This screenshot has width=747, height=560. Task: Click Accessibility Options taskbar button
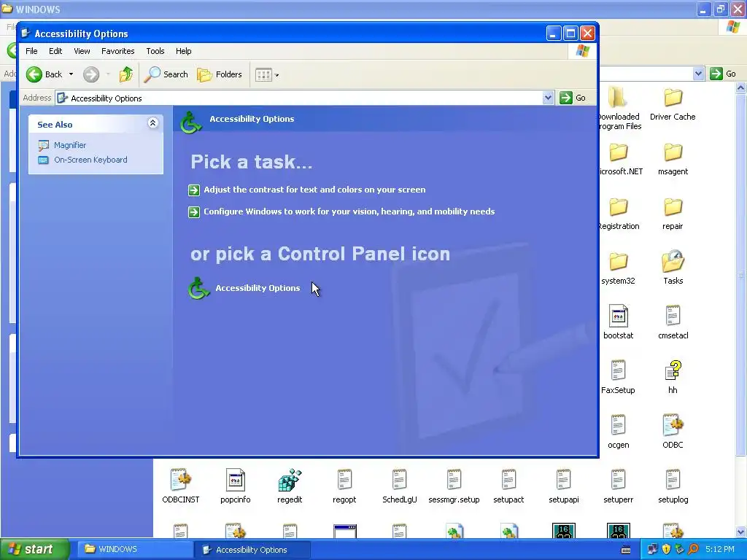[x=252, y=550]
